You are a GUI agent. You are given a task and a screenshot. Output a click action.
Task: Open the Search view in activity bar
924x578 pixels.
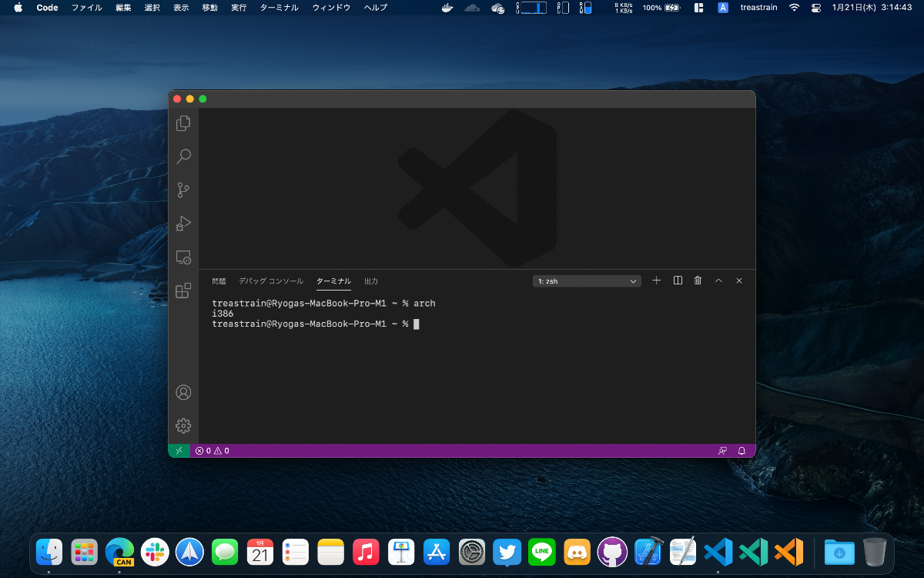point(183,156)
